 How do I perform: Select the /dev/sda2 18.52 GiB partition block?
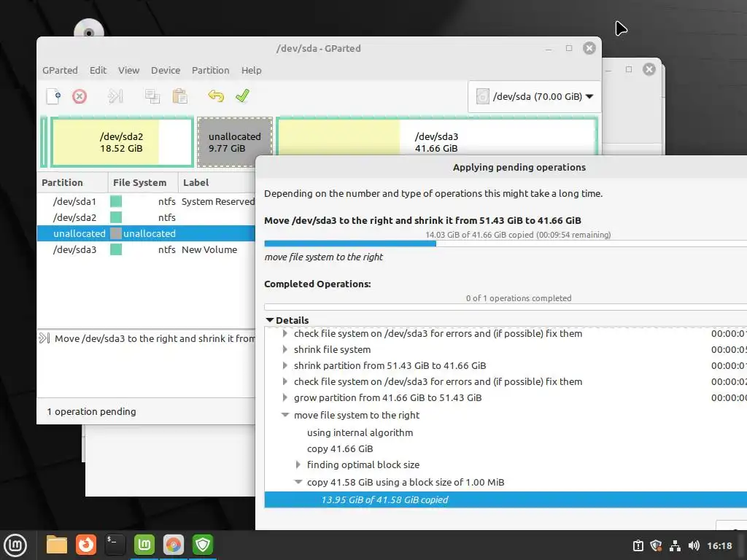[x=122, y=142]
